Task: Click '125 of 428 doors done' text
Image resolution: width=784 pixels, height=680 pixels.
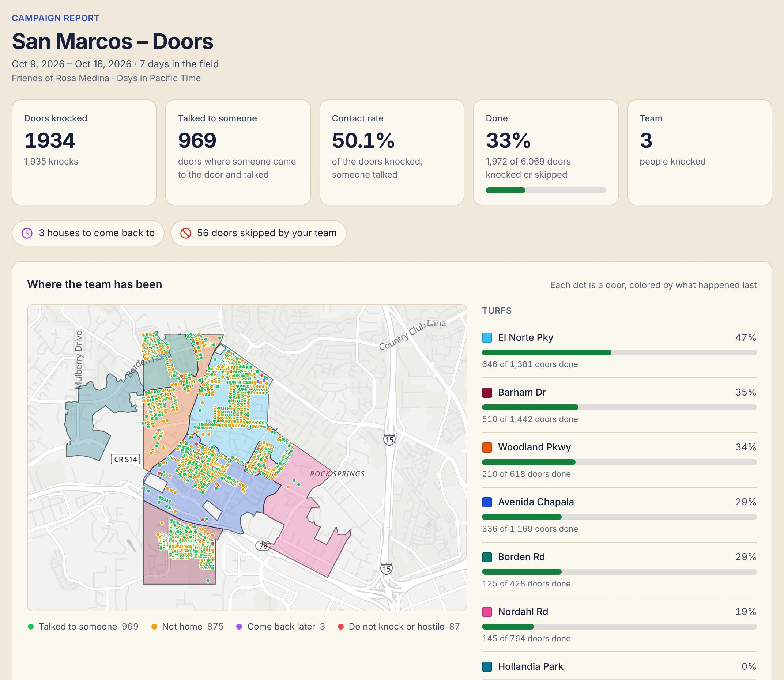Action: point(526,583)
